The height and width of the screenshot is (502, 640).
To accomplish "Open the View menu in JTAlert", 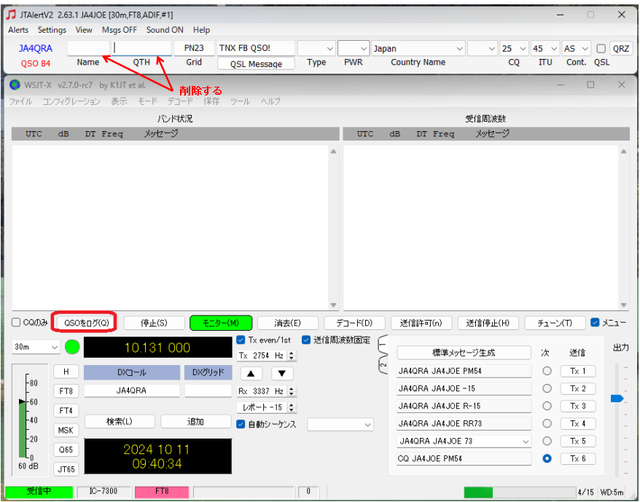I will point(84,30).
